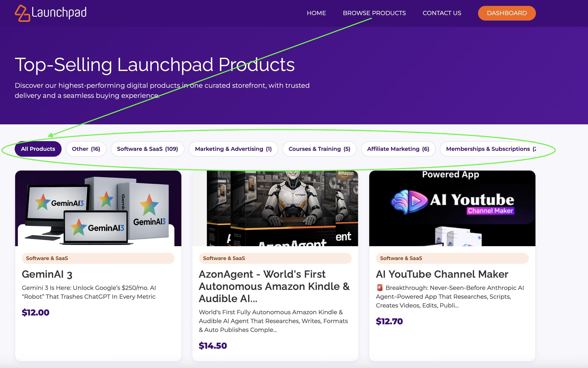Open the DASHBOARD button
Screen dimensions: 588x368
(507, 13)
